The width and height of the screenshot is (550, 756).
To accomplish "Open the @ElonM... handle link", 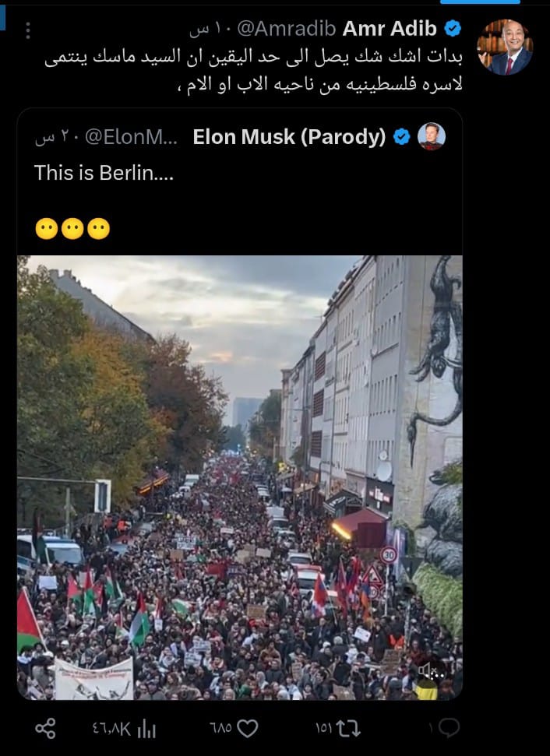I will click(x=131, y=137).
